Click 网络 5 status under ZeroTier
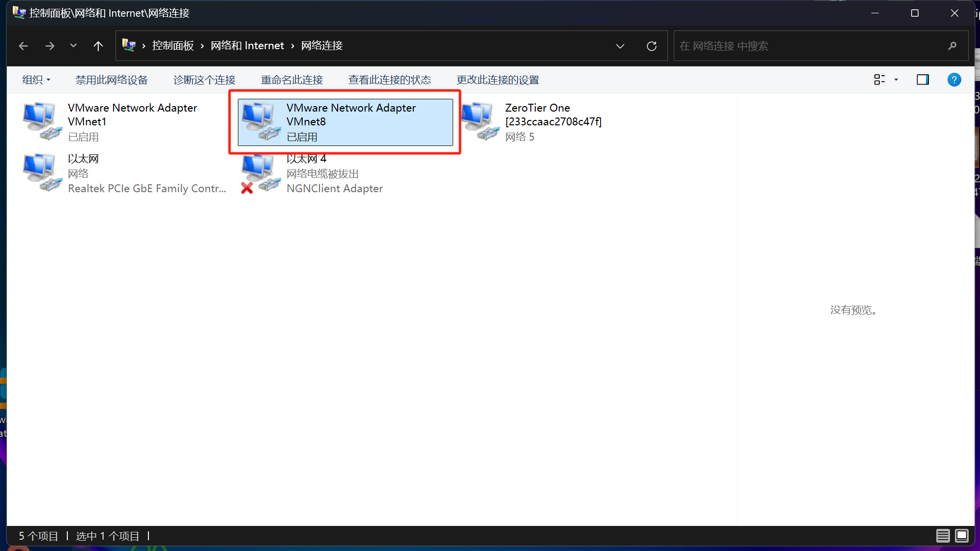The image size is (980, 551). pos(519,137)
